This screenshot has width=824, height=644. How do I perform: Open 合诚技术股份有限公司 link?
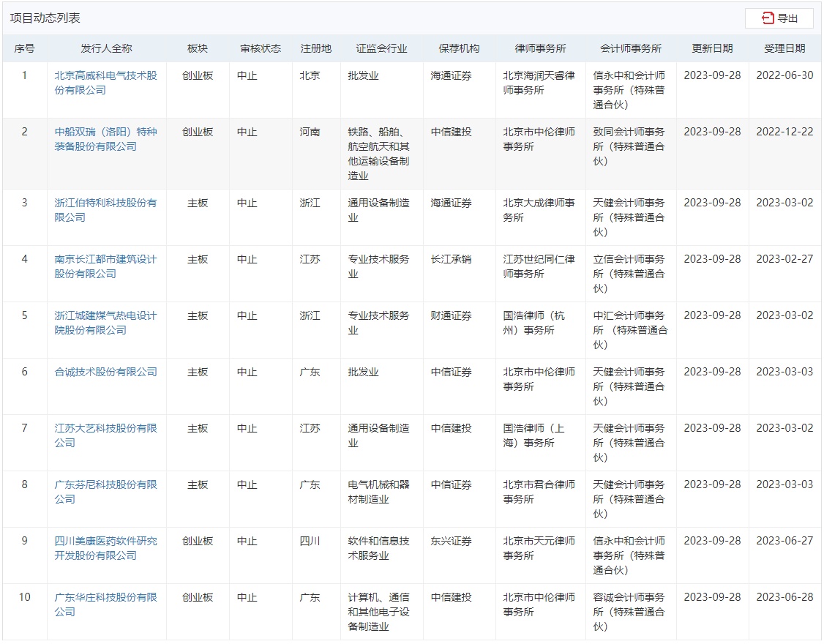point(105,372)
